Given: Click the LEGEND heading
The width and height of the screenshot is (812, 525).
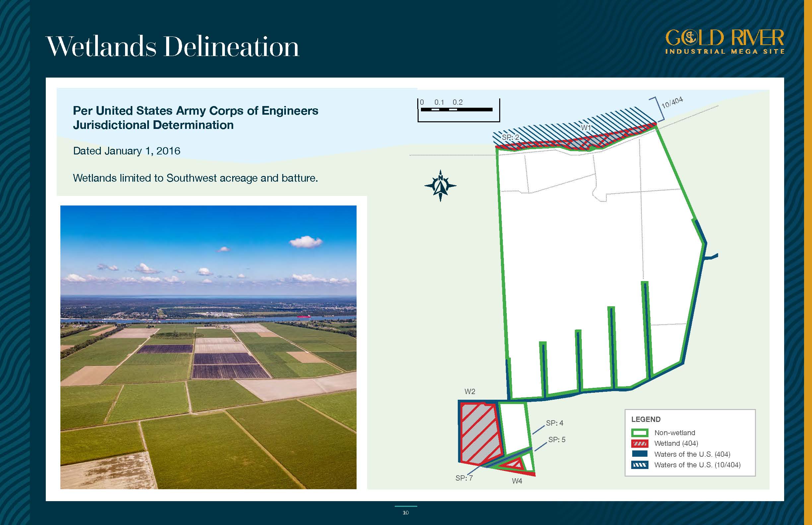Looking at the screenshot, I should [x=645, y=419].
